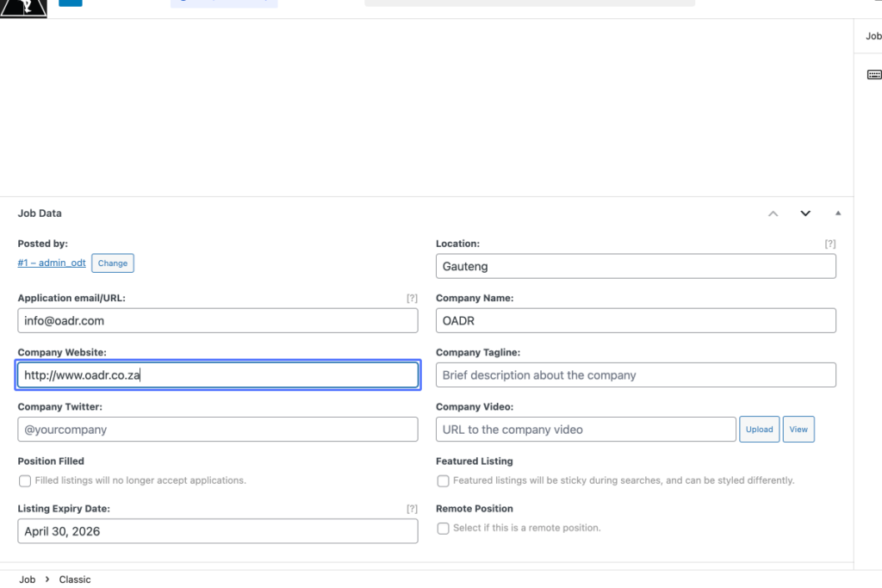Open Location help tooltip icon
The height and width of the screenshot is (588, 882).
pyautogui.click(x=830, y=244)
